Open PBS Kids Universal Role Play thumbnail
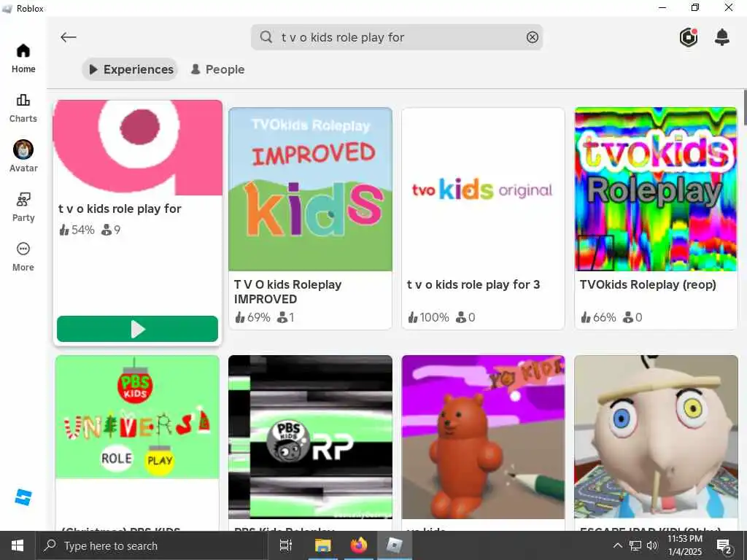 tap(137, 416)
